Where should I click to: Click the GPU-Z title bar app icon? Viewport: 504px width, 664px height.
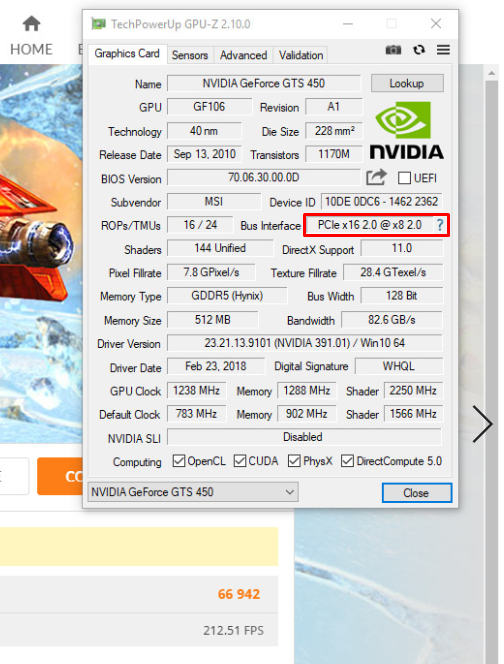coord(98,24)
